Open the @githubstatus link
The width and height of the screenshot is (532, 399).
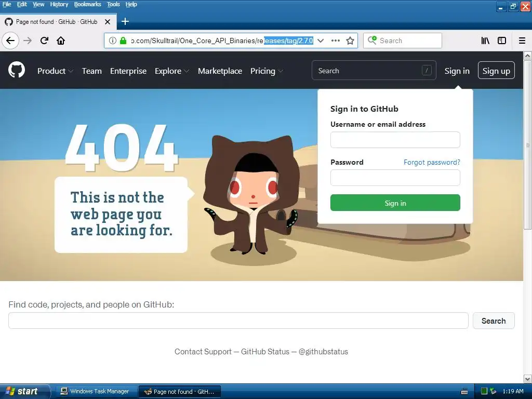point(323,352)
